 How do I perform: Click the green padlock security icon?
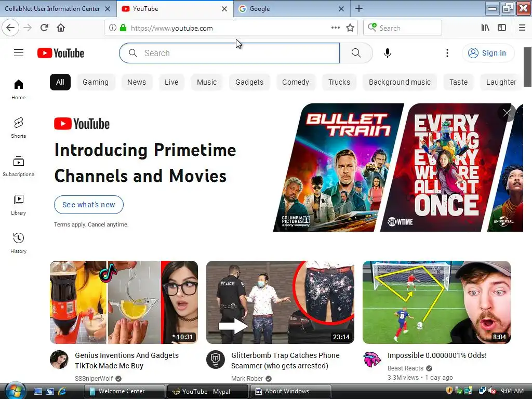click(x=123, y=28)
